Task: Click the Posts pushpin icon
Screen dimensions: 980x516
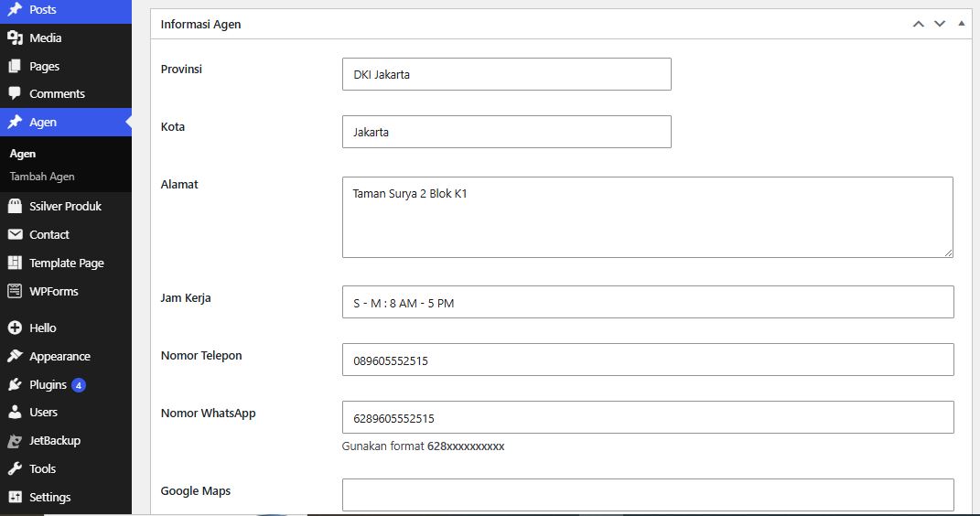Action: tap(15, 9)
